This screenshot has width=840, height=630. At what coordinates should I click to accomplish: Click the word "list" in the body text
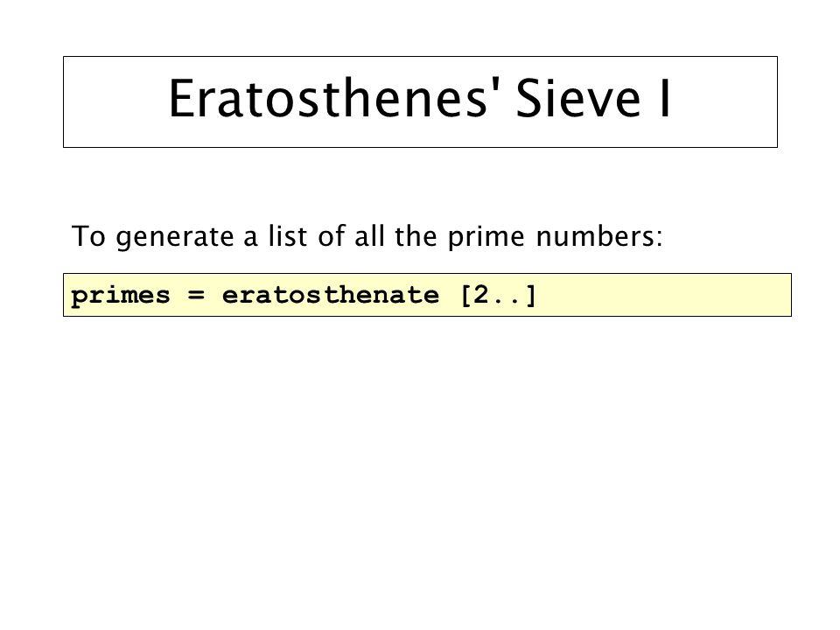coord(288,235)
